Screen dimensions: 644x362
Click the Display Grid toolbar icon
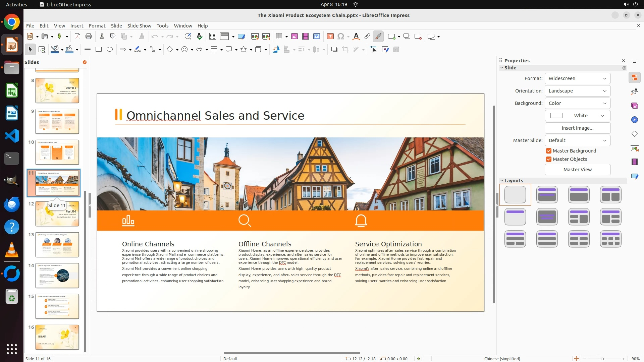pos(212,37)
